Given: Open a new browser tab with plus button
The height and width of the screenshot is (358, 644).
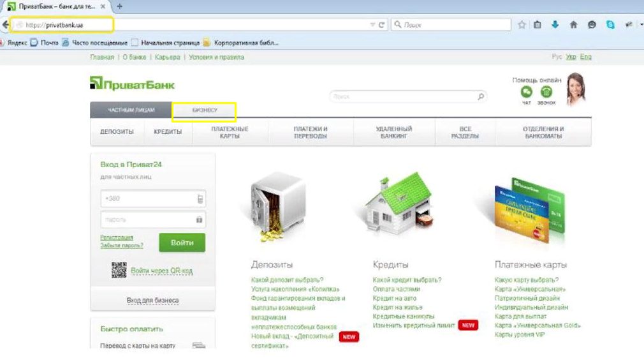Looking at the screenshot, I should point(119,6).
